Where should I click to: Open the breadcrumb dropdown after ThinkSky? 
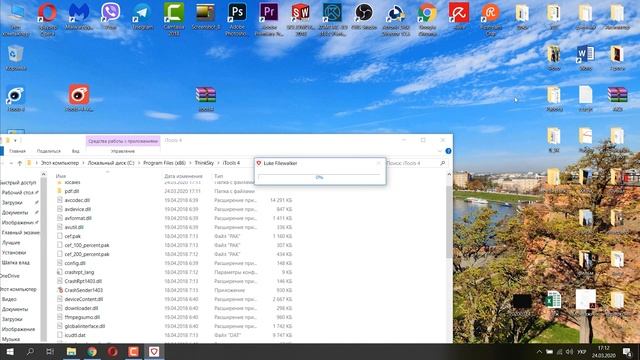[x=218, y=163]
